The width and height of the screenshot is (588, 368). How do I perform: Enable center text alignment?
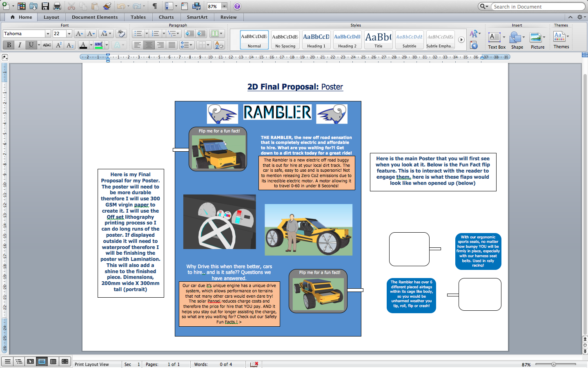pyautogui.click(x=149, y=45)
